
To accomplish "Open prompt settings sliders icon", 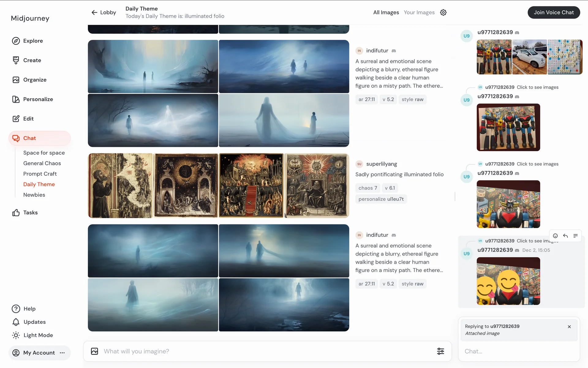I will click(440, 351).
